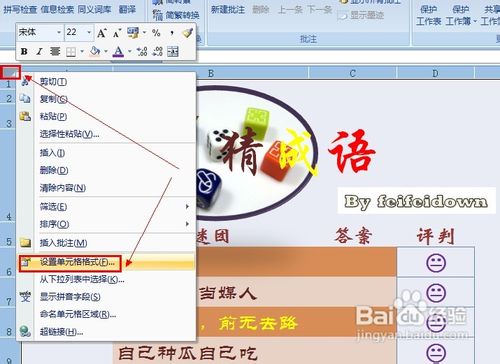Click comma style icon

[x=172, y=33]
